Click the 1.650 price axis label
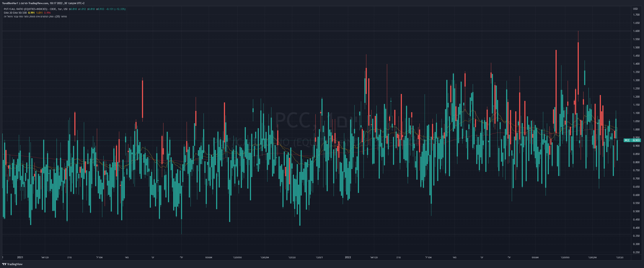Screen dimensions: 644x268 [x=636, y=23]
